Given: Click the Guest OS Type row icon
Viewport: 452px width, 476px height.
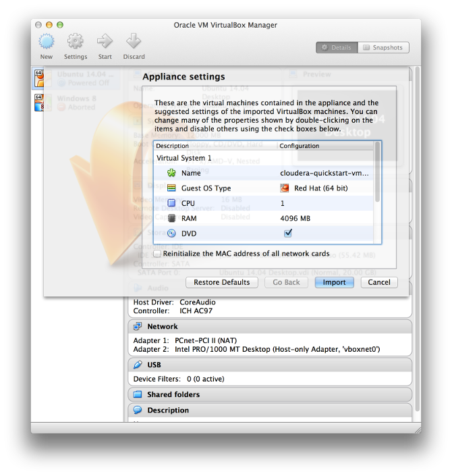Looking at the screenshot, I should point(171,188).
